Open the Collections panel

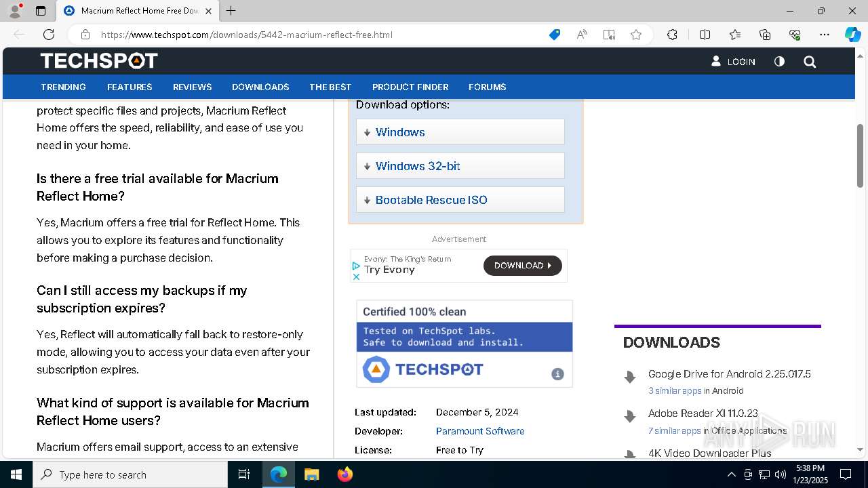click(765, 35)
